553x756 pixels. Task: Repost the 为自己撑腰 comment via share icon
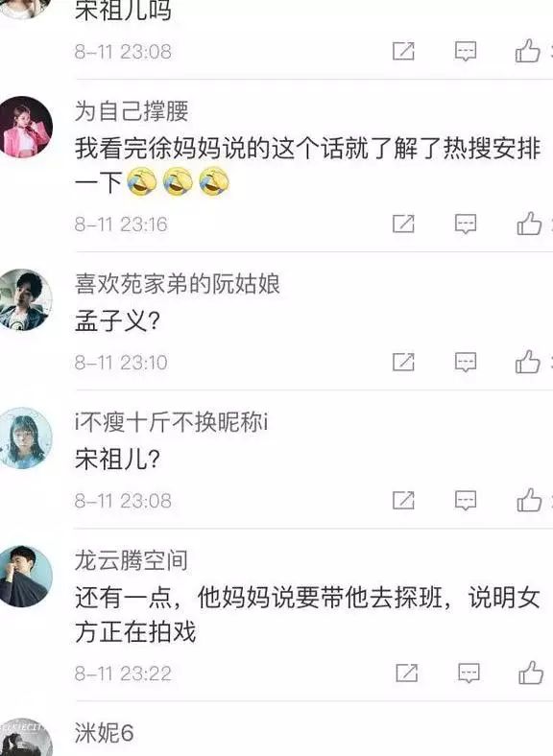tap(403, 224)
